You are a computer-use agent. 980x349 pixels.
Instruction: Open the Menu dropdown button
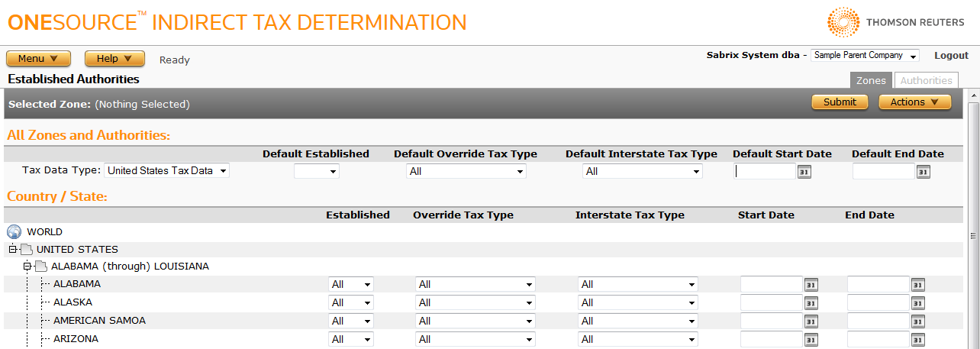[38, 59]
